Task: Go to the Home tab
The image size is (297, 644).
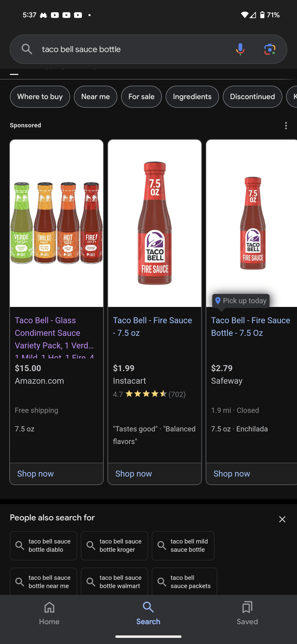Action: point(49,613)
